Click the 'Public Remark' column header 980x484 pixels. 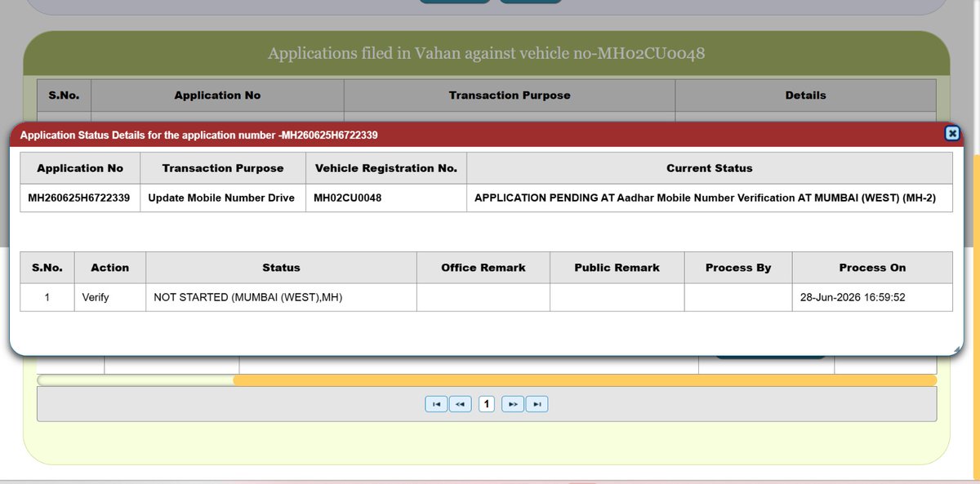click(x=617, y=268)
